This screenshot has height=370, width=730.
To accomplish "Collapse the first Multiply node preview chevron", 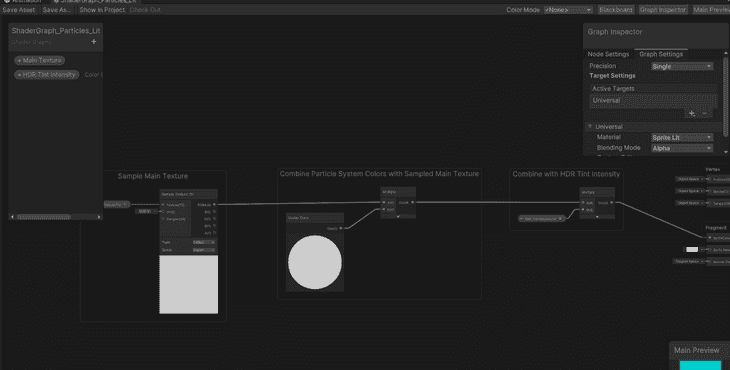I will coord(398,216).
